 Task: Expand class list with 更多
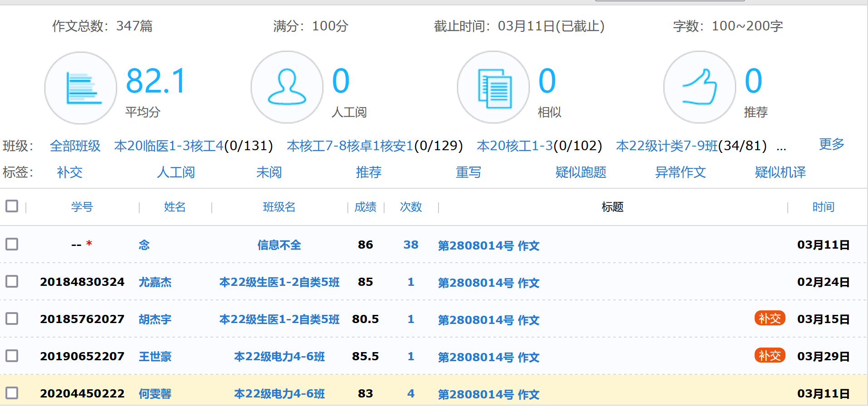pos(831,145)
